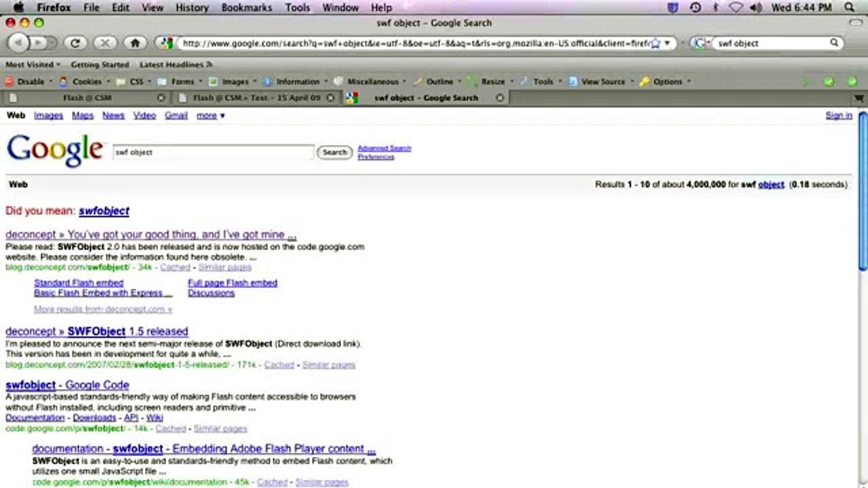Open the Downloads link under swfobject Google Code

[94, 418]
